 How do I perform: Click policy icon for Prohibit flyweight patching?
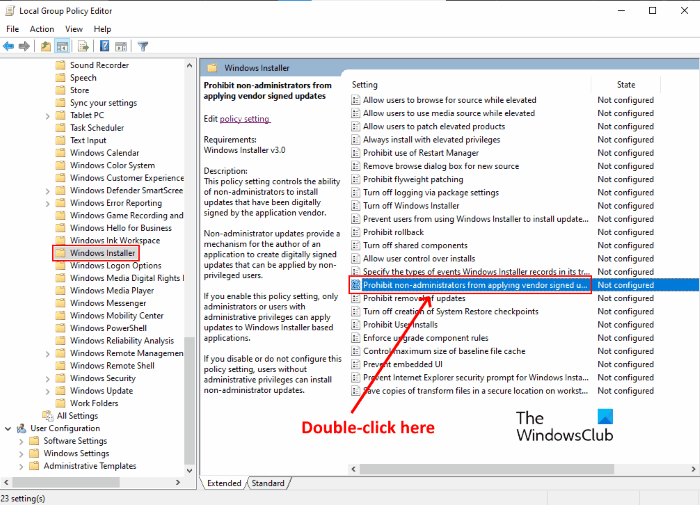[x=355, y=179]
